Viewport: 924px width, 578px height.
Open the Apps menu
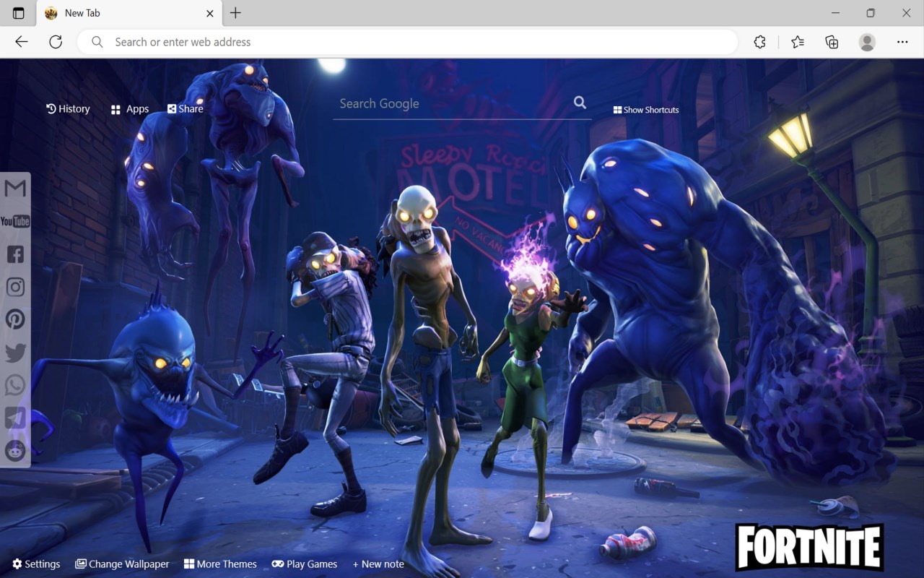[x=130, y=109]
